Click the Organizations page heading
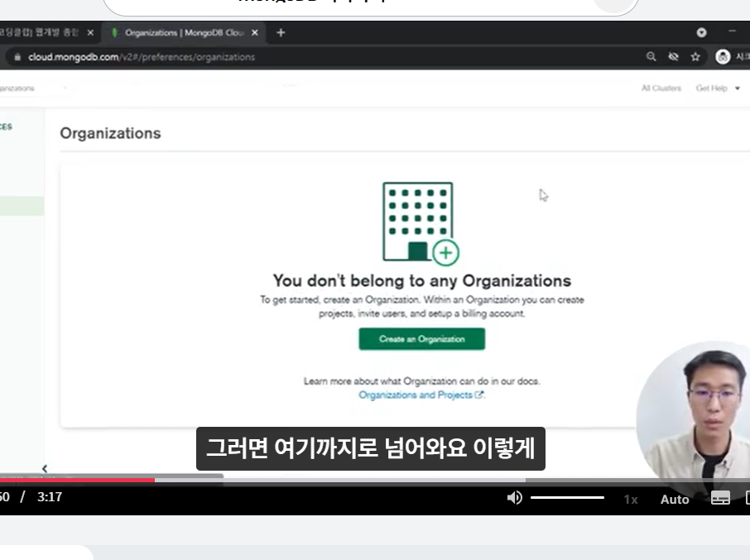Image resolution: width=750 pixels, height=560 pixels. pos(110,133)
